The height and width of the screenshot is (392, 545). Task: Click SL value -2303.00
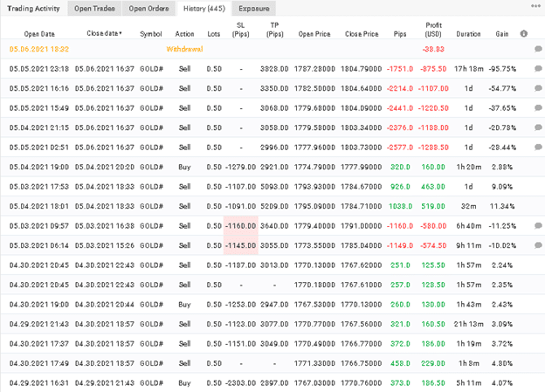click(x=240, y=383)
